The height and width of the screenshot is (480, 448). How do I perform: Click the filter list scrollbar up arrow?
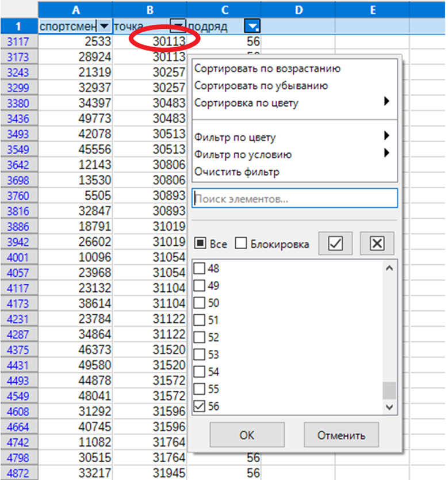pos(389,268)
